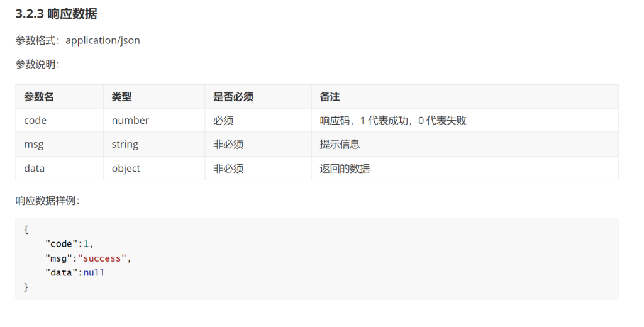Image resolution: width=644 pixels, height=327 pixels.
Task: Click the "number" type cell
Action: (x=130, y=120)
